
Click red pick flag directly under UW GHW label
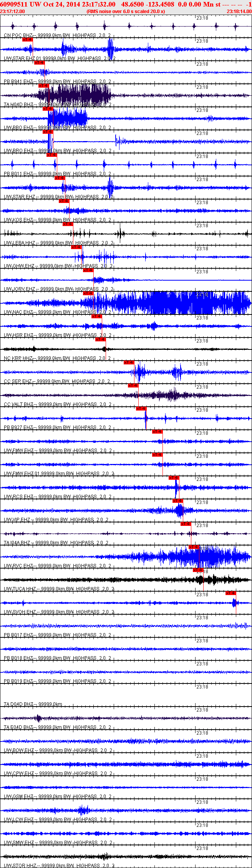coord(88,270)
